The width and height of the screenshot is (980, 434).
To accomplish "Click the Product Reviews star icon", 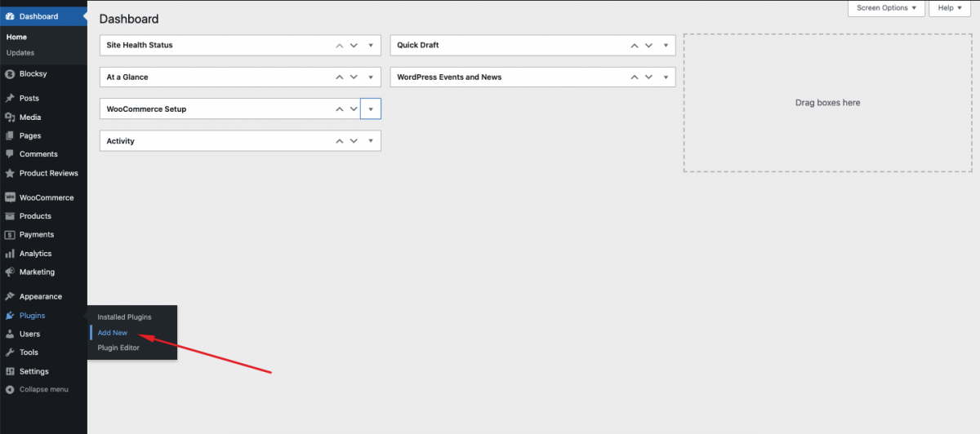I will click(x=10, y=173).
